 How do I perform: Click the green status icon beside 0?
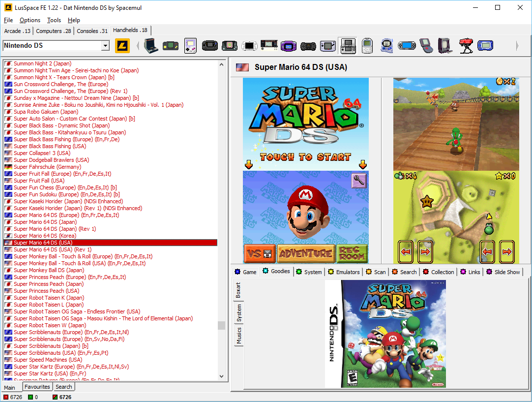30,397
